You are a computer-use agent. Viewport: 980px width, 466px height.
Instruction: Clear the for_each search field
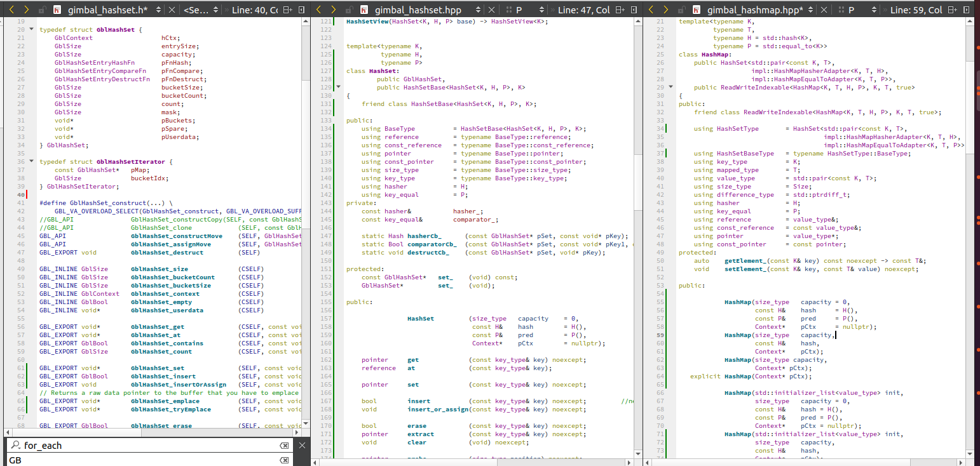pyautogui.click(x=284, y=446)
